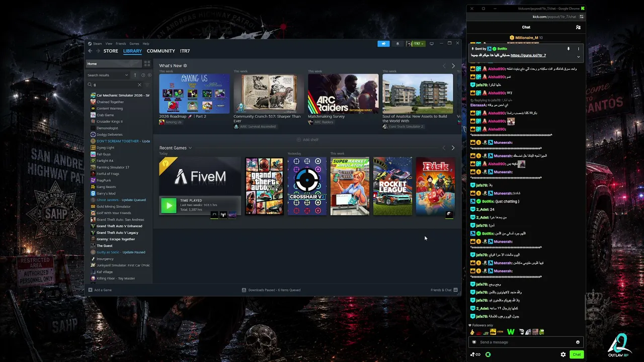
Task: Open Grand Theft Auto V cover
Action: click(x=265, y=187)
